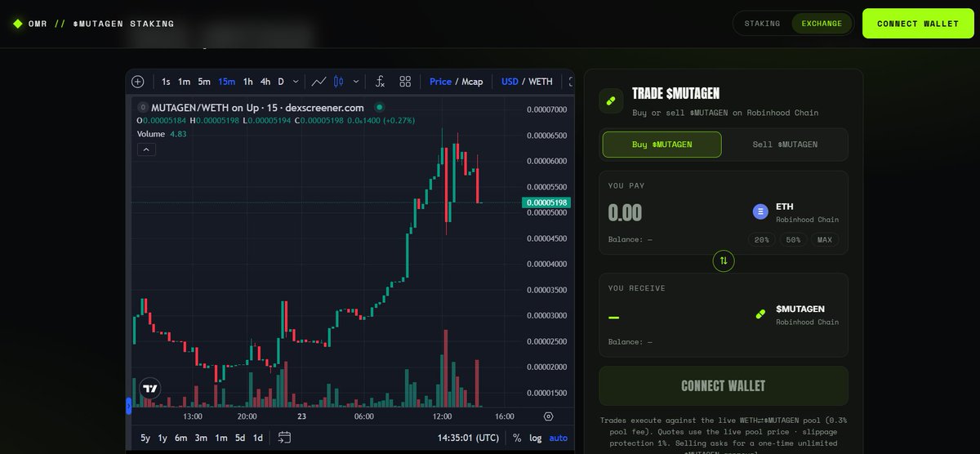This screenshot has height=454, width=980.
Task: Open the STAKING tab
Action: (x=762, y=24)
